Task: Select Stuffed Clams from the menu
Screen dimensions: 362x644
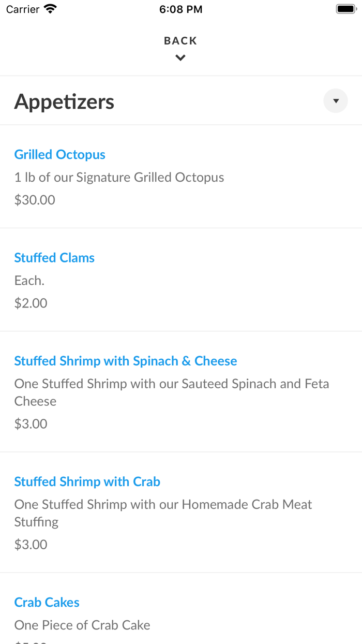Action: pos(54,257)
